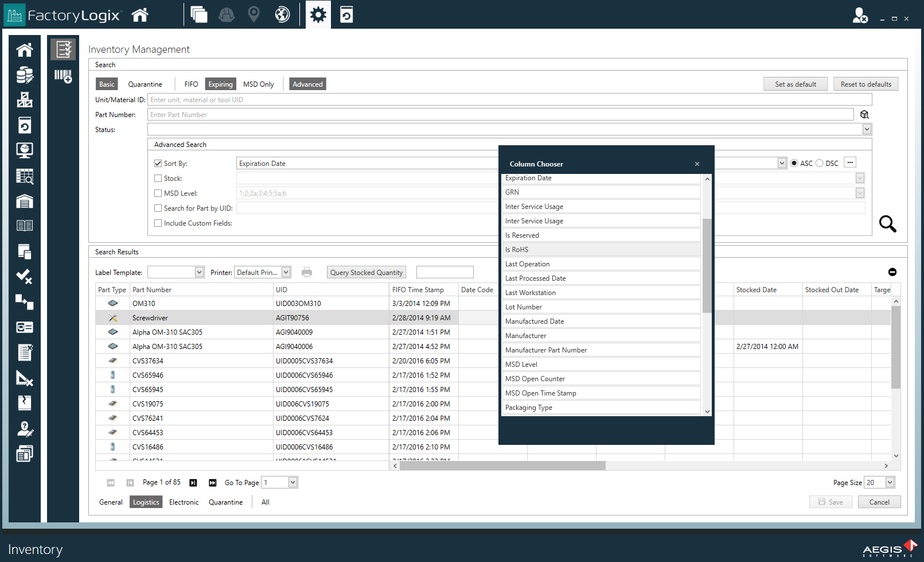Open the Label Template dropdown

point(198,272)
